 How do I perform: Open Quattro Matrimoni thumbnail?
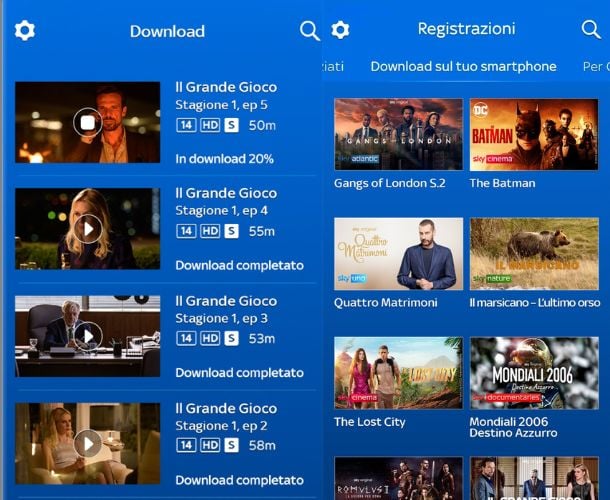(x=399, y=254)
